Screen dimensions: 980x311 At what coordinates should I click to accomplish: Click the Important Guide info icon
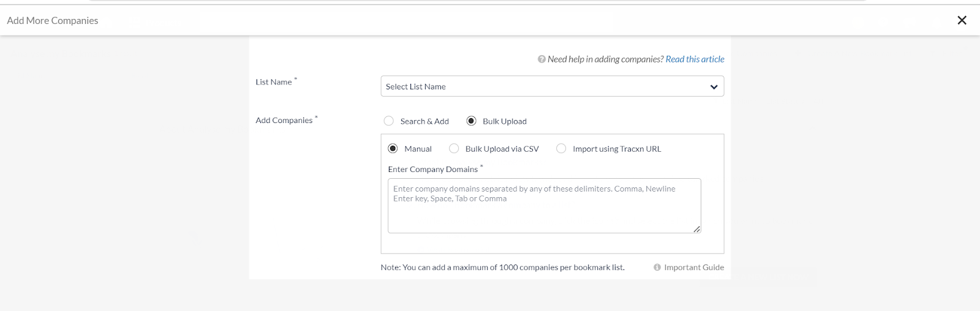click(657, 268)
